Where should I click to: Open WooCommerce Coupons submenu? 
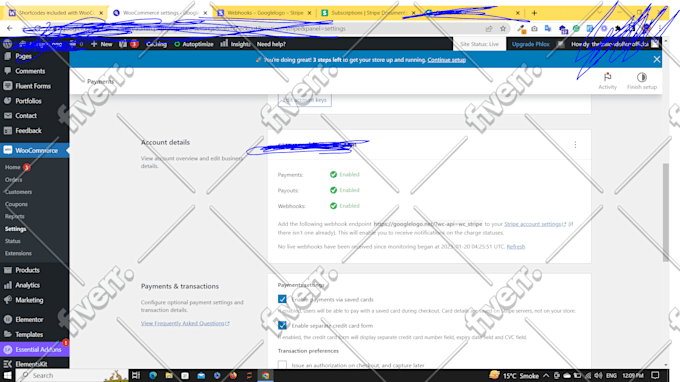(x=16, y=204)
